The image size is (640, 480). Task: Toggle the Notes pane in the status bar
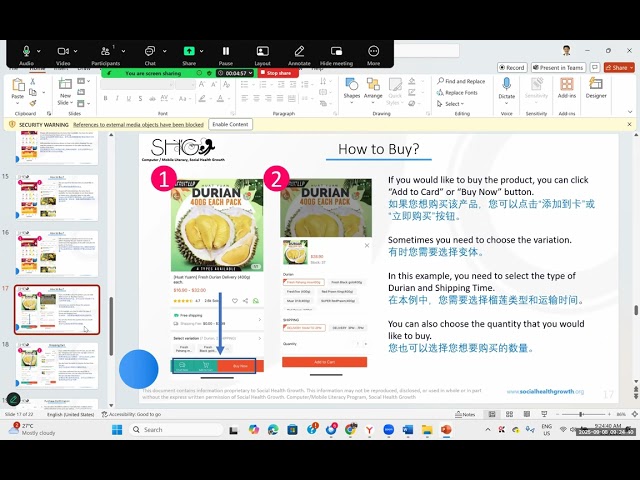tap(465, 414)
